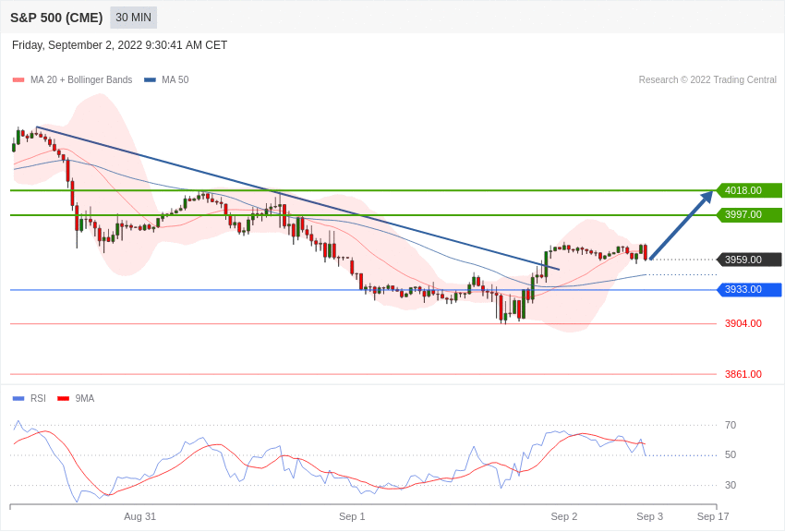Click the Sep 1 date axis label
The width and height of the screenshot is (785, 532).
coord(352,516)
